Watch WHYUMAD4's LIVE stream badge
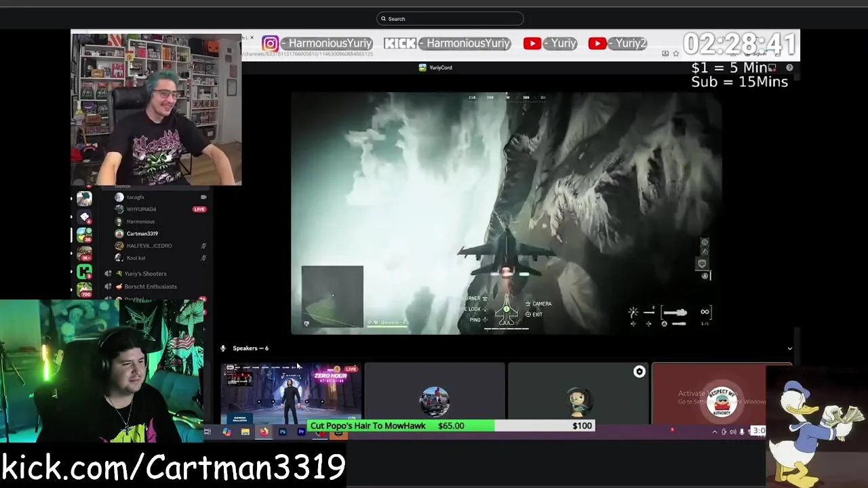The width and height of the screenshot is (868, 488). coord(199,209)
